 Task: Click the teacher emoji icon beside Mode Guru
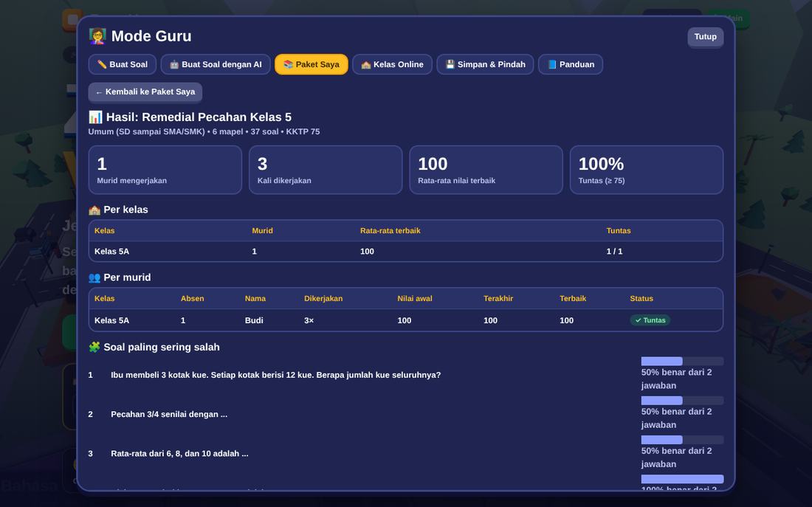(97, 35)
